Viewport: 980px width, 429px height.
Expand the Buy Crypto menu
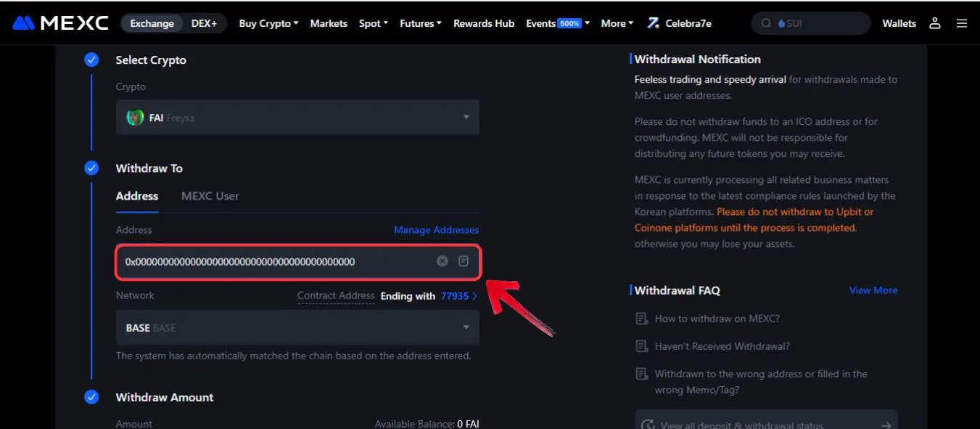(268, 23)
